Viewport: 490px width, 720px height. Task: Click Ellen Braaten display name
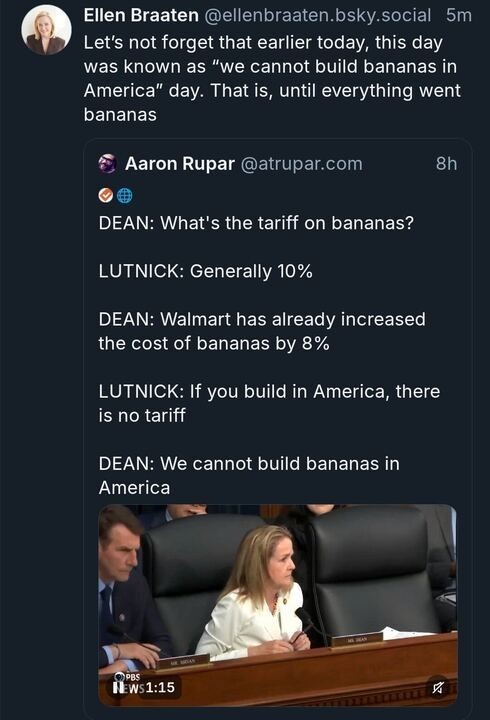point(141,15)
